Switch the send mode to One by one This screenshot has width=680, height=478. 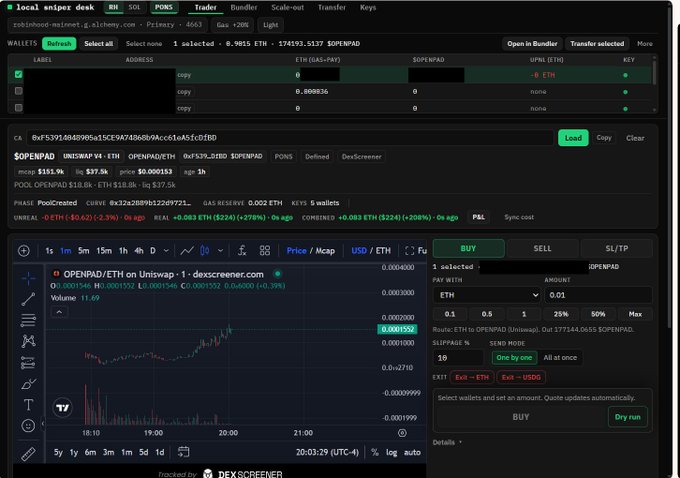coord(514,358)
